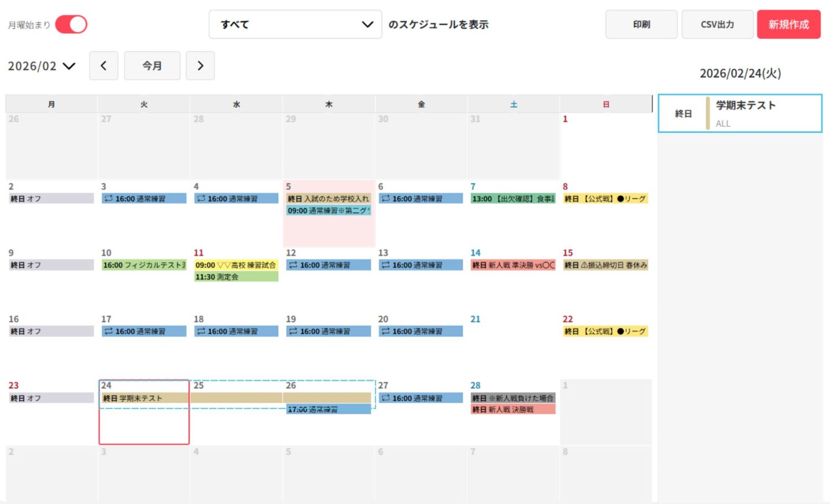Image resolution: width=830 pixels, height=504 pixels.
Task: Click repeat icon on February 27 practice
Action: tap(386, 398)
